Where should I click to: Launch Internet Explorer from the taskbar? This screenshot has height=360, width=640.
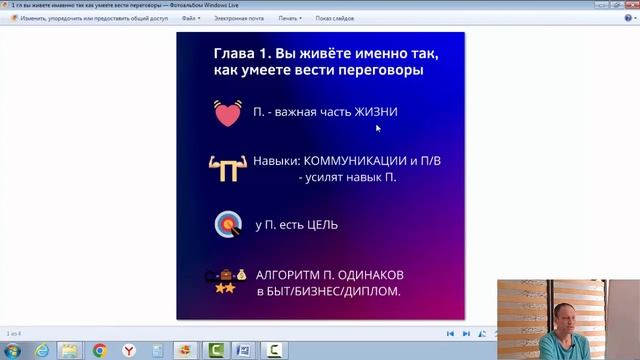click(42, 351)
